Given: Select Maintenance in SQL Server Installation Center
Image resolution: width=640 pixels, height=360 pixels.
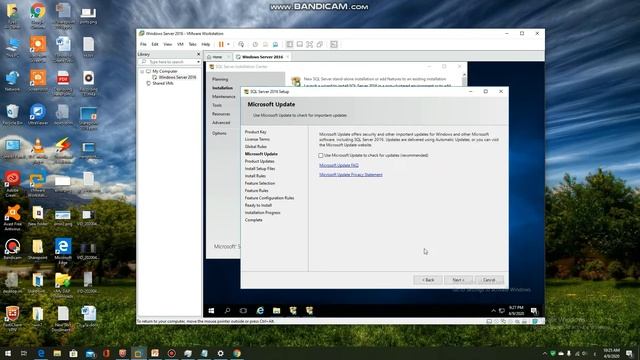Looking at the screenshot, I should [224, 96].
